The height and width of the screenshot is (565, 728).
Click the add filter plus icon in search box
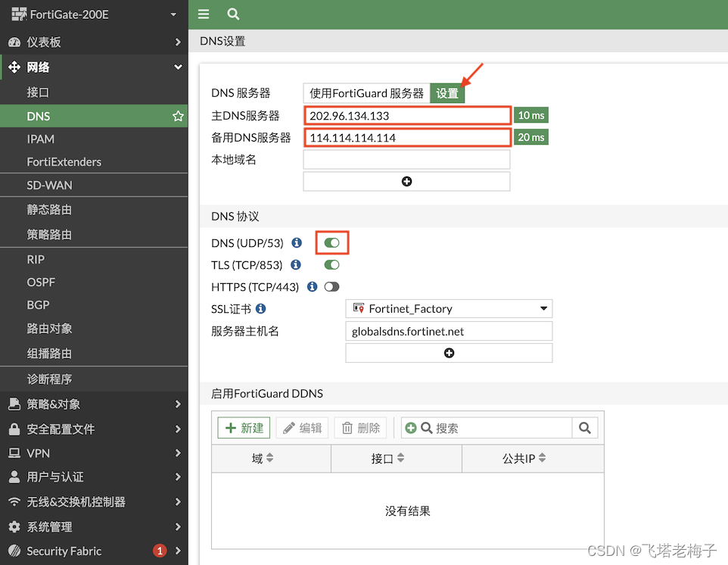click(410, 427)
